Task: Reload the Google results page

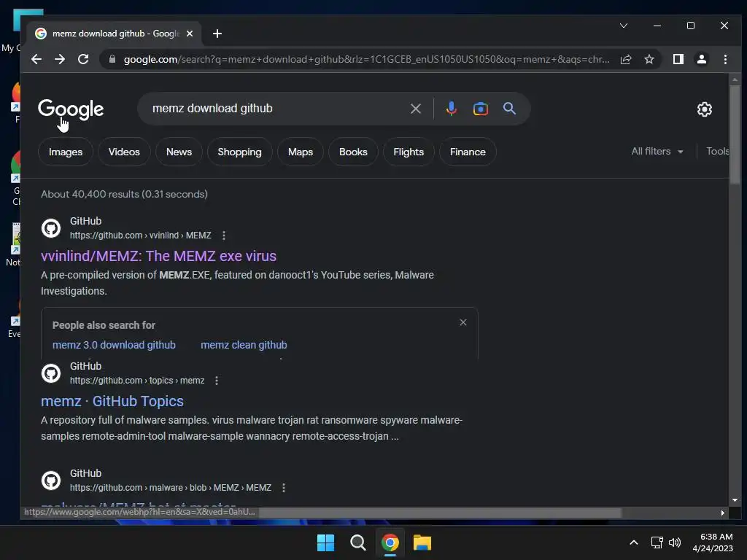Action: tap(83, 59)
